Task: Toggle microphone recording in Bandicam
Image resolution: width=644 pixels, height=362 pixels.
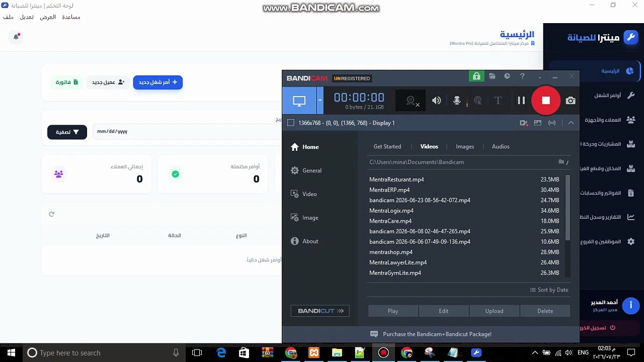Action: pyautogui.click(x=457, y=101)
